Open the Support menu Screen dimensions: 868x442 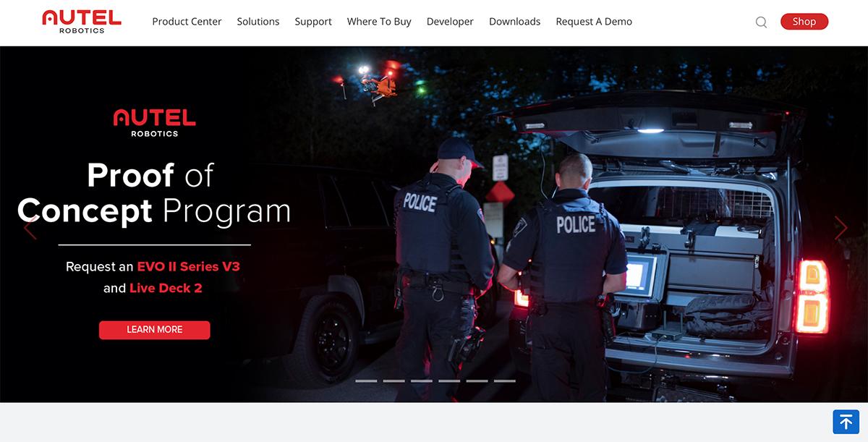(313, 22)
